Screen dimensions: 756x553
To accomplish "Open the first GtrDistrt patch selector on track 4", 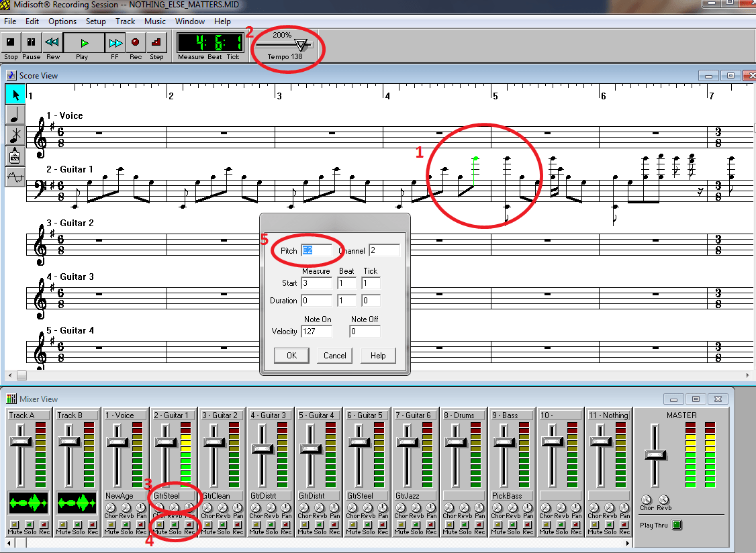I will coord(271,496).
